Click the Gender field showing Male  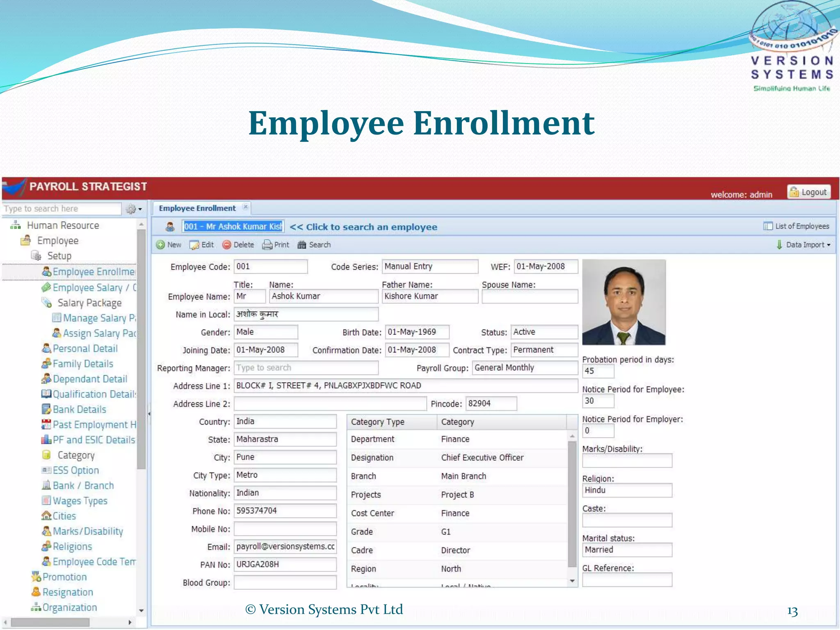pyautogui.click(x=266, y=332)
